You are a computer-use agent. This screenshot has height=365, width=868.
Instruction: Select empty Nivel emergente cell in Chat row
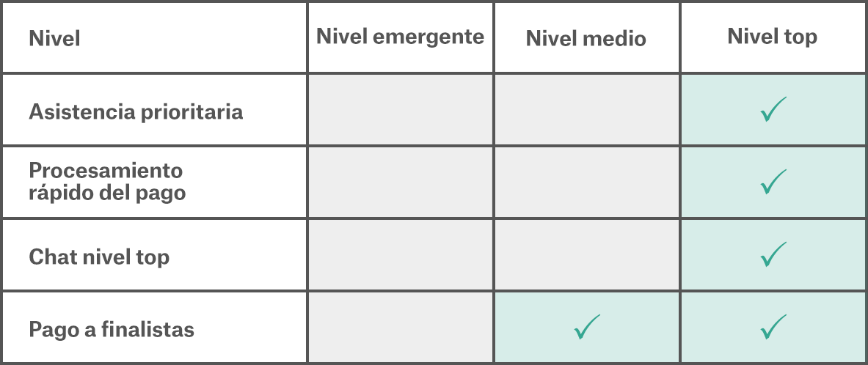click(x=400, y=254)
